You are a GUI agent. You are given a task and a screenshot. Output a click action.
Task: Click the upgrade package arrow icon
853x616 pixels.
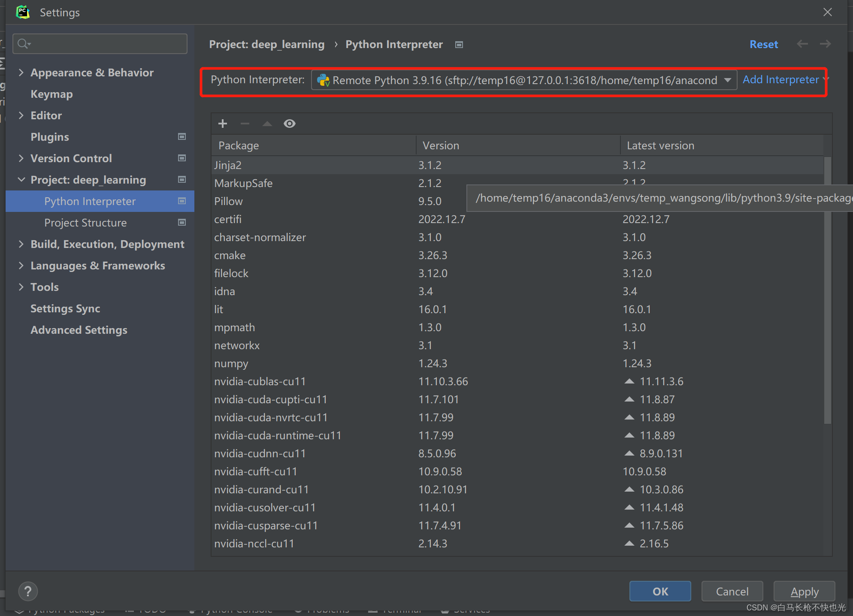coord(267,124)
